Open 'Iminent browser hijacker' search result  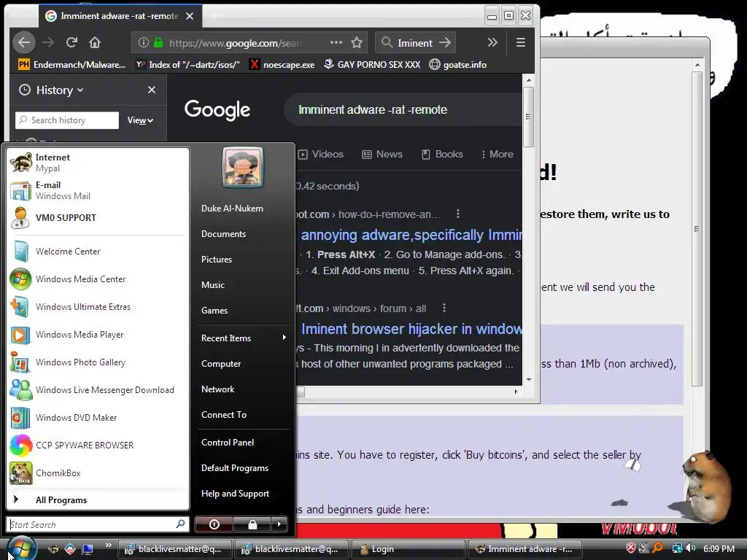tap(411, 329)
